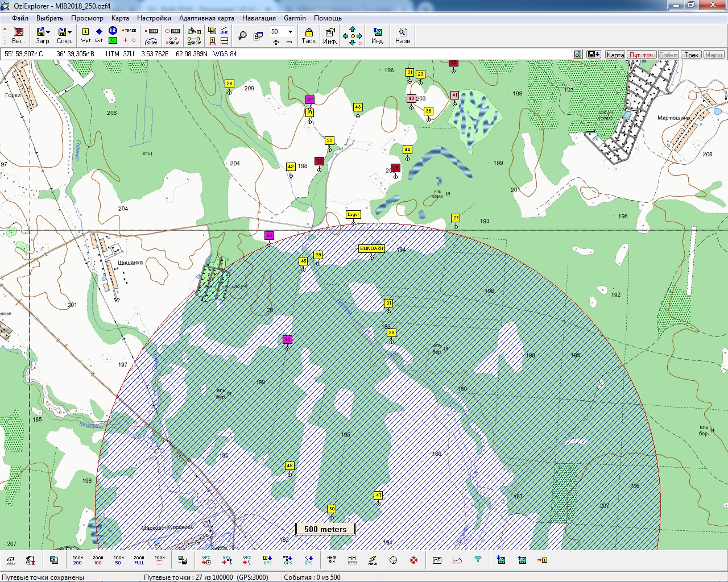The image size is (728, 582).
Task: Toggle the route SHOW button
Action: pos(195,41)
